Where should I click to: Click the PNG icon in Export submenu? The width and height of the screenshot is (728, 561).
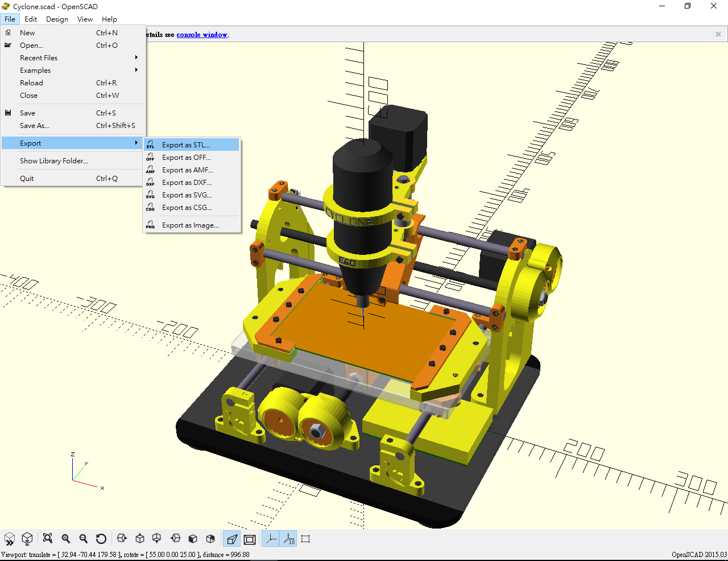150,225
